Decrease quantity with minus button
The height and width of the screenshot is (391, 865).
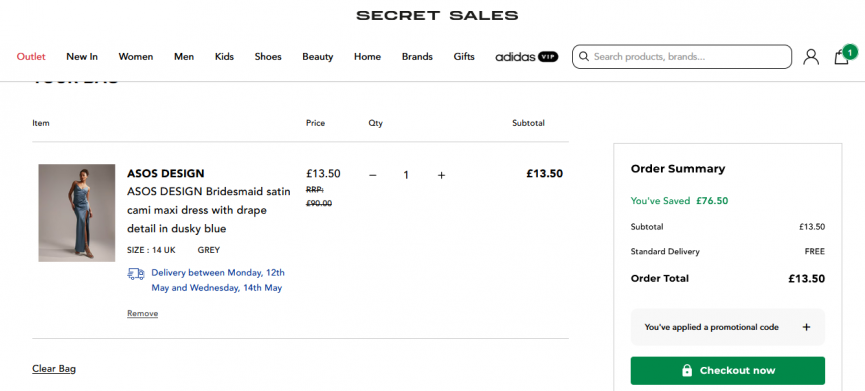373,175
